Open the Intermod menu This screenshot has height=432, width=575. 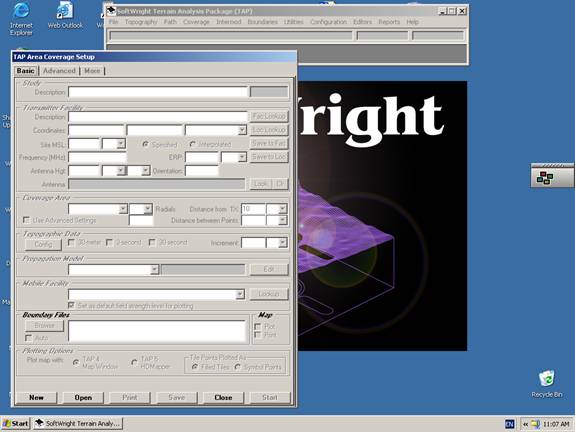[x=228, y=22]
